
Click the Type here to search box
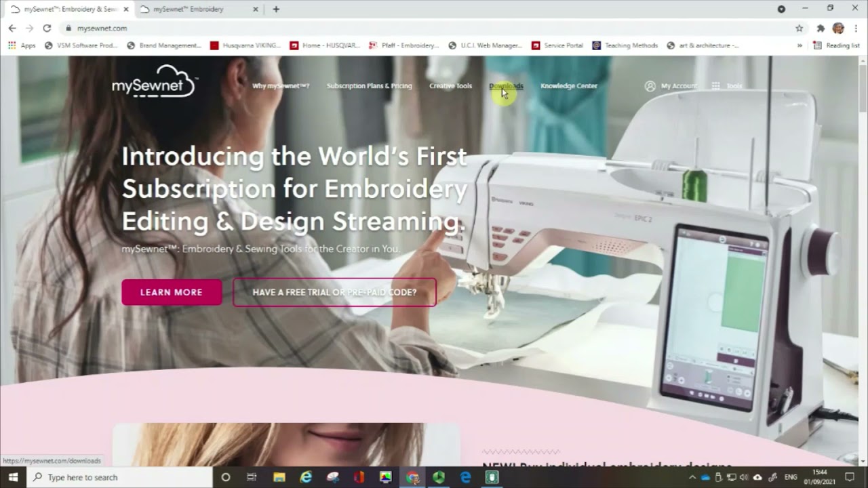tap(119, 477)
